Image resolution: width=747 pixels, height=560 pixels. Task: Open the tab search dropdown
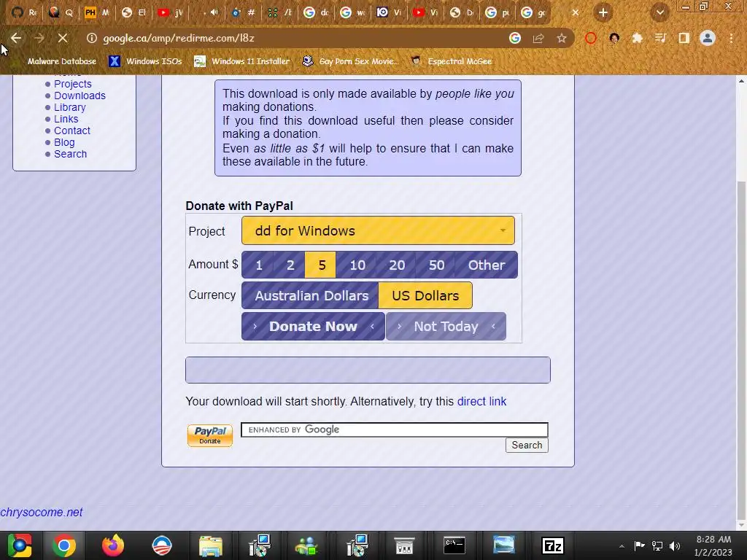(659, 12)
